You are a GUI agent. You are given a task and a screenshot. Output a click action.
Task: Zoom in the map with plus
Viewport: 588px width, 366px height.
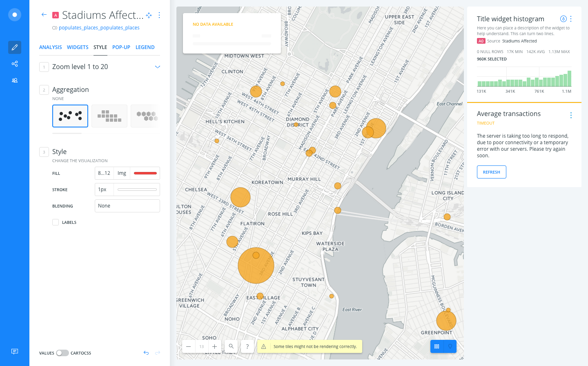coord(215,346)
